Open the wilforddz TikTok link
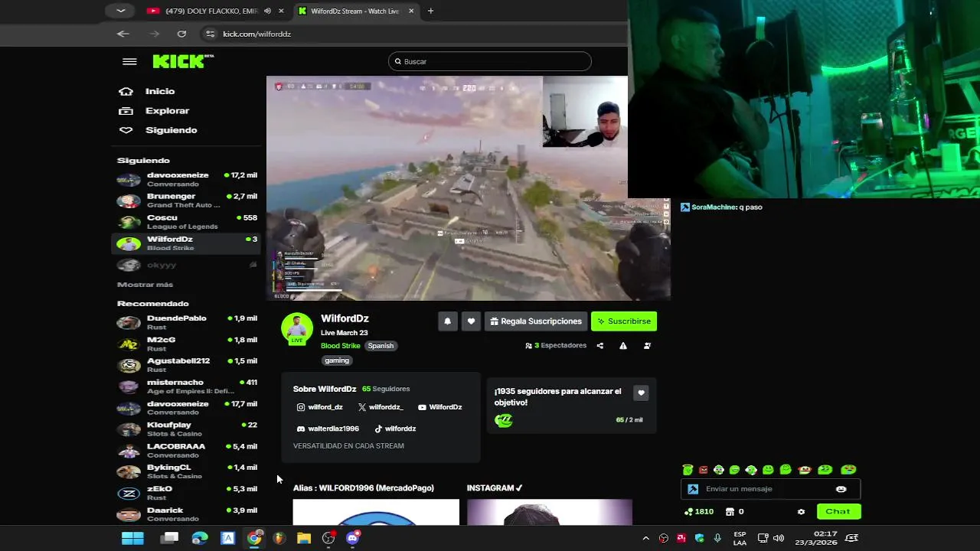The height and width of the screenshot is (551, 980). pos(395,429)
